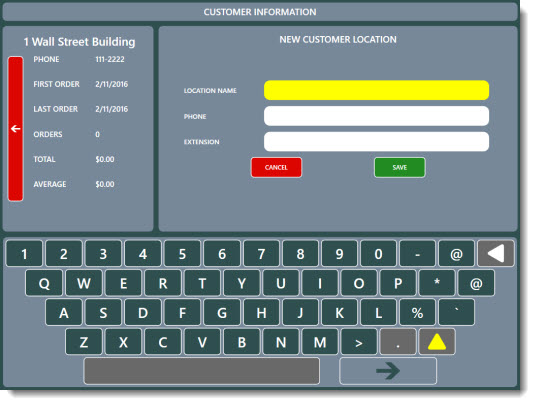Click the Extension input field
535x405 pixels.
click(x=376, y=142)
